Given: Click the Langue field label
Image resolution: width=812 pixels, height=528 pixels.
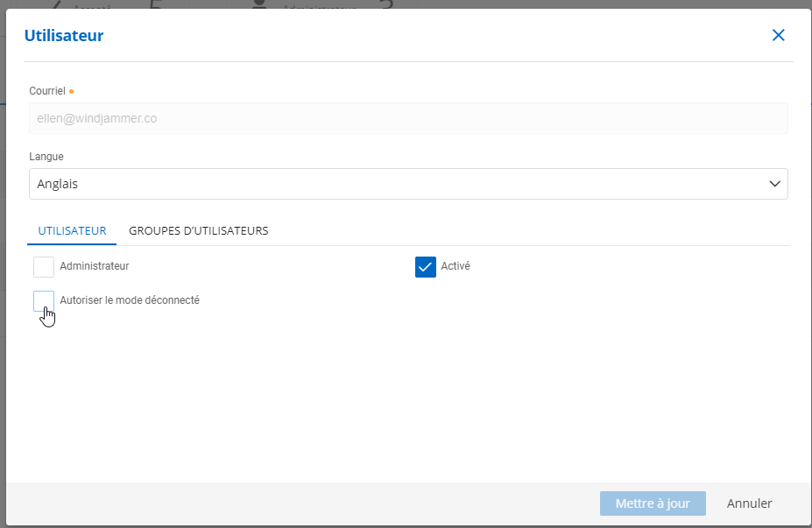Looking at the screenshot, I should click(x=46, y=157).
